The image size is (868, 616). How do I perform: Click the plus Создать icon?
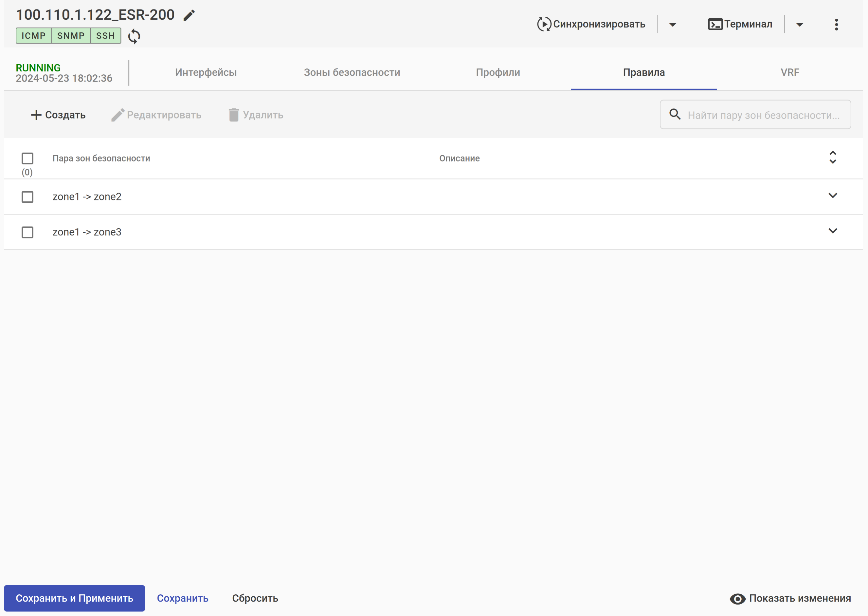(36, 115)
